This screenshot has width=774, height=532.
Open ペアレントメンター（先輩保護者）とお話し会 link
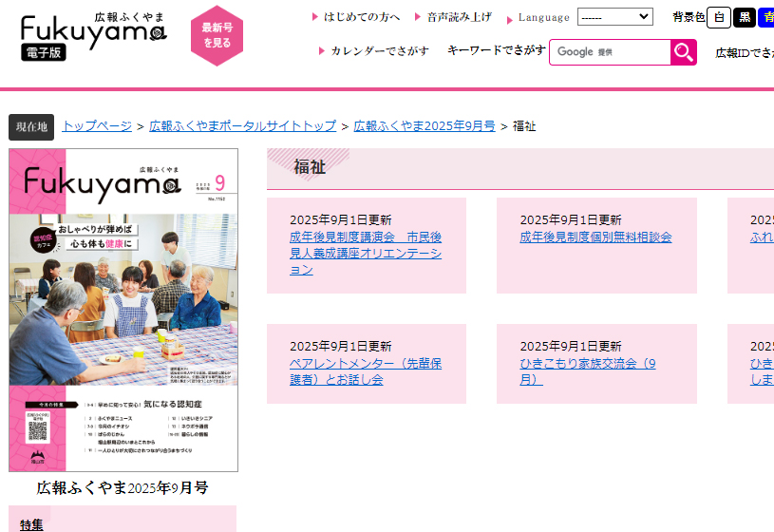click(x=366, y=371)
